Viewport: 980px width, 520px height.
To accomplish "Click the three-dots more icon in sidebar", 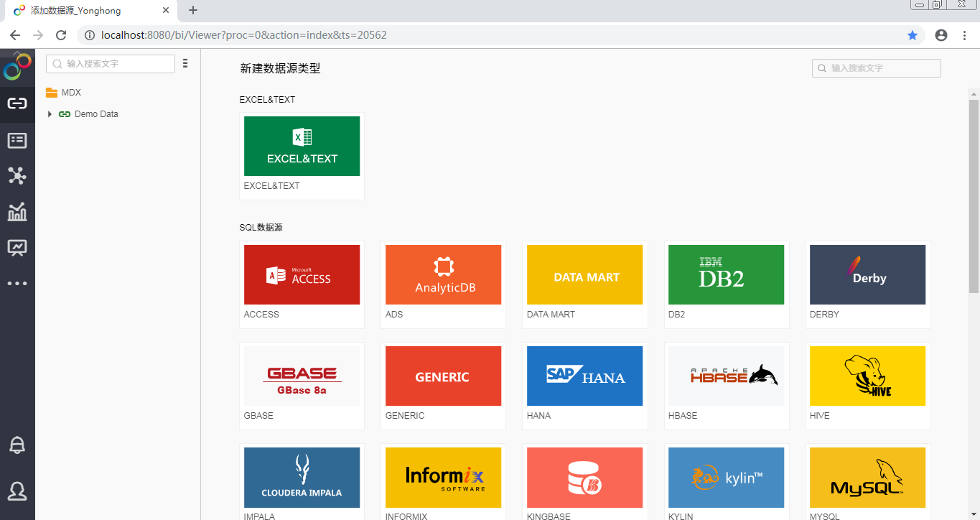I will pos(17,284).
